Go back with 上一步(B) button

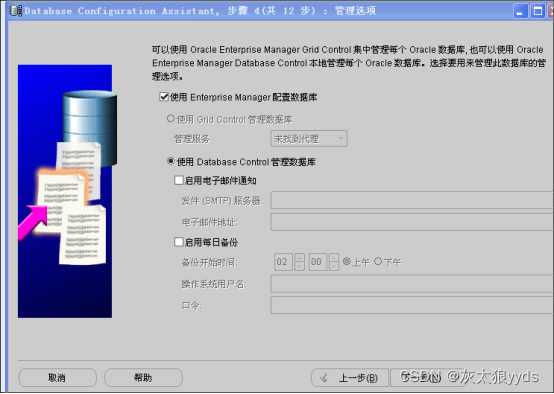350,378
